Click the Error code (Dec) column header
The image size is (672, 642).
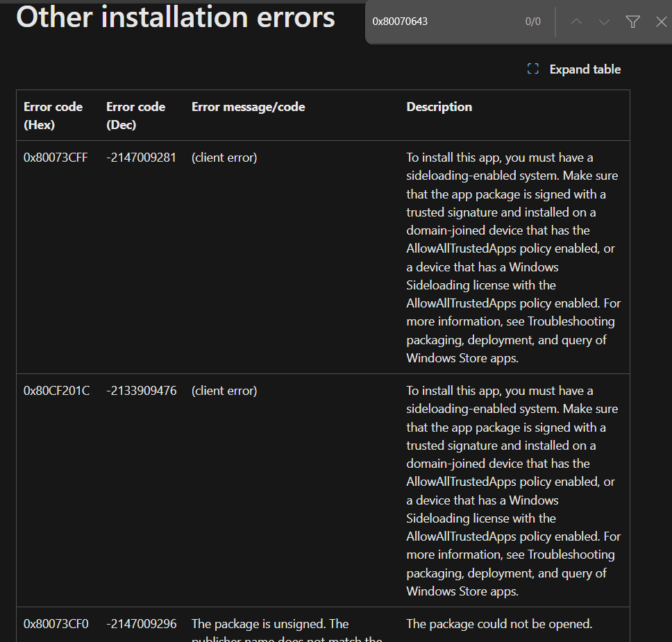click(x=135, y=115)
